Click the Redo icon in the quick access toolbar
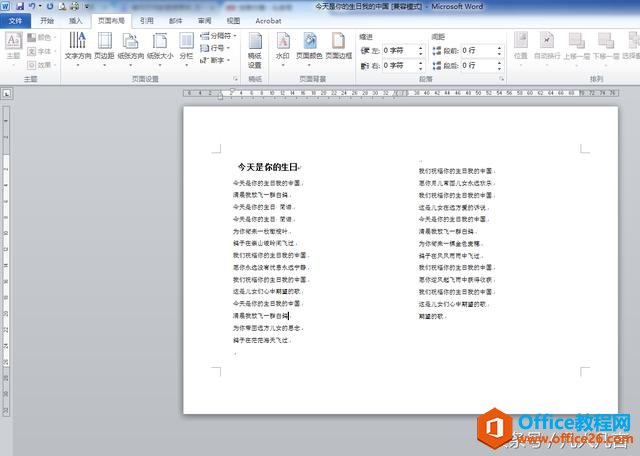 (50, 6)
